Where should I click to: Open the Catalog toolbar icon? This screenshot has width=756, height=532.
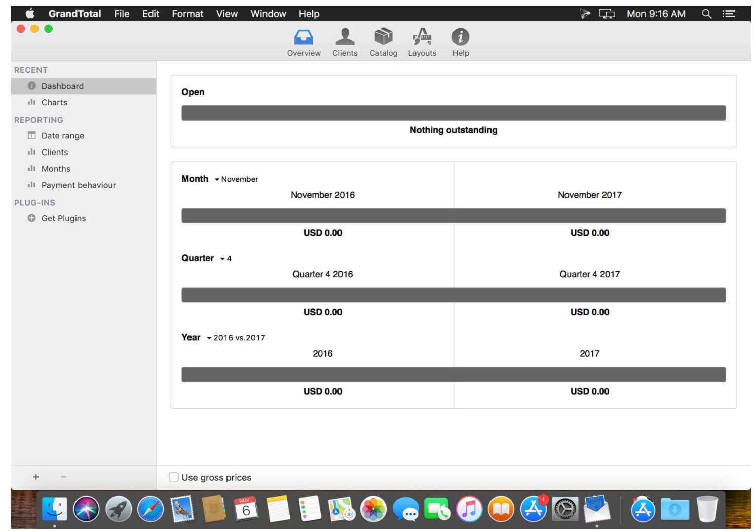383,42
